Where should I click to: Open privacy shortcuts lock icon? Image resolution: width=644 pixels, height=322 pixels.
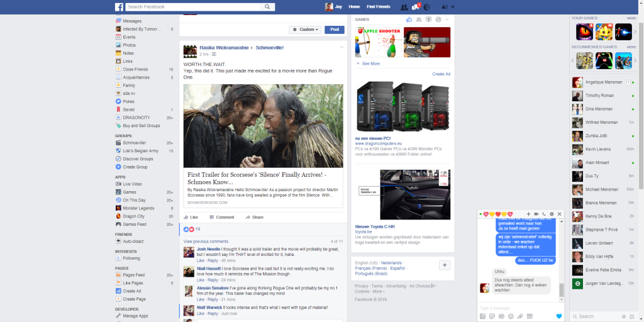tap(444, 7)
